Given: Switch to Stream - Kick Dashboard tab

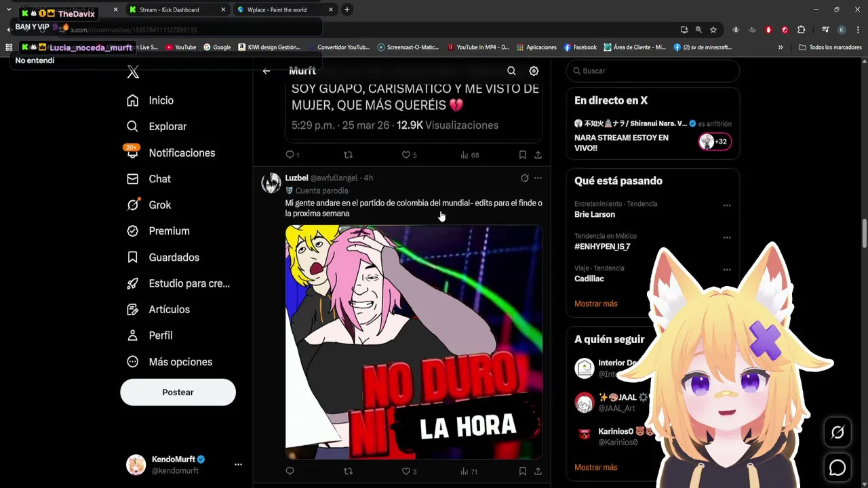Looking at the screenshot, I should [177, 10].
